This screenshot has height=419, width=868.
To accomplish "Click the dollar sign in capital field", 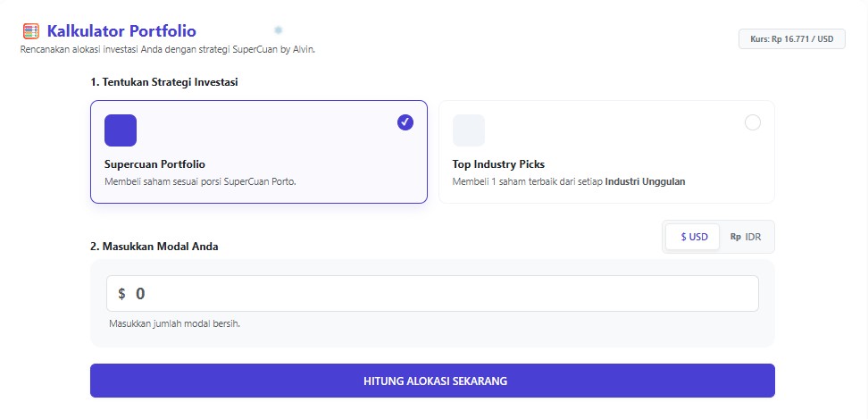I will click(121, 294).
